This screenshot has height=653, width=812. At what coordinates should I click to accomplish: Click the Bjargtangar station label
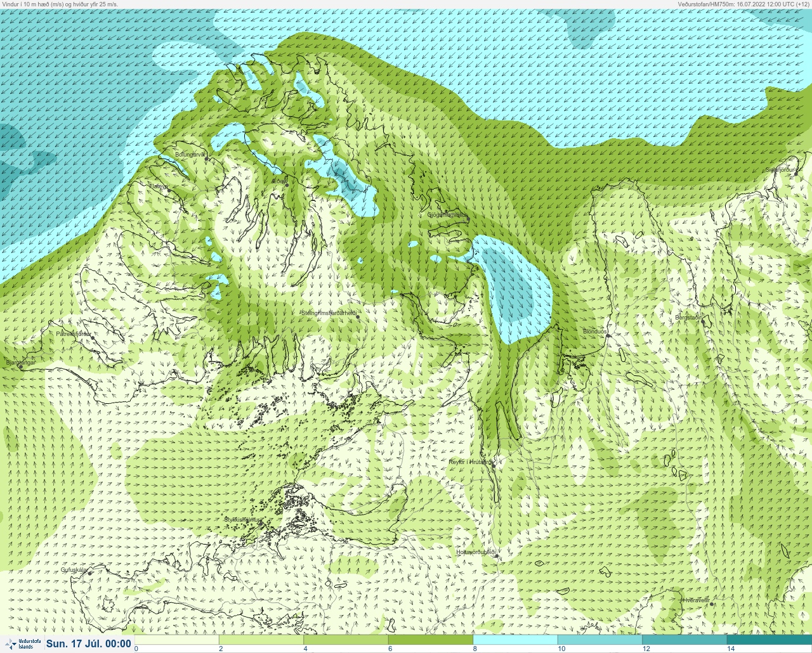(20, 363)
